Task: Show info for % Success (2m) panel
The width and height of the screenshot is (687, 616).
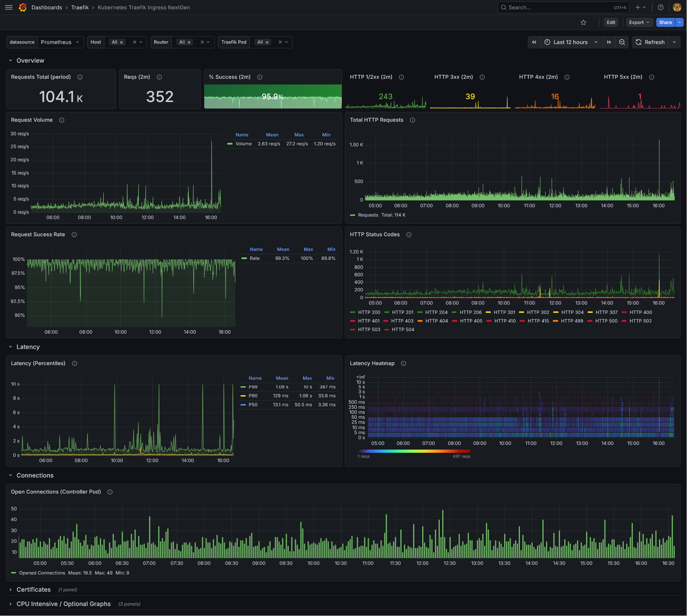Action: pos(260,77)
